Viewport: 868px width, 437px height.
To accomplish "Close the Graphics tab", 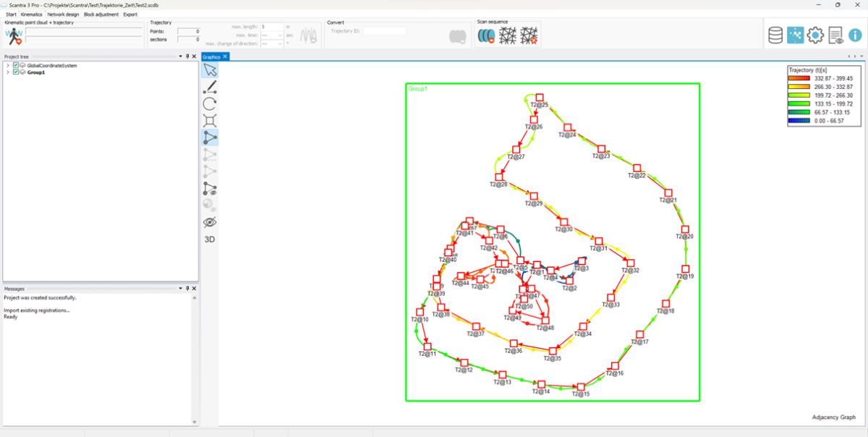I will [225, 56].
